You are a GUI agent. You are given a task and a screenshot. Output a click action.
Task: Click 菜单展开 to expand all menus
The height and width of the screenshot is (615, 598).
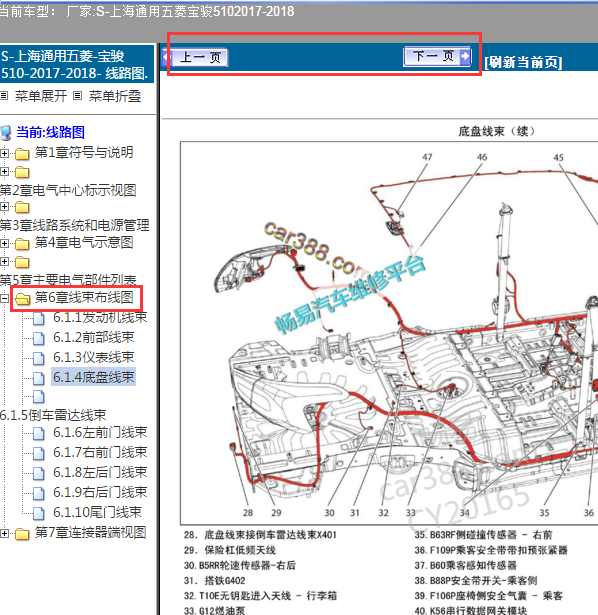pos(41,96)
